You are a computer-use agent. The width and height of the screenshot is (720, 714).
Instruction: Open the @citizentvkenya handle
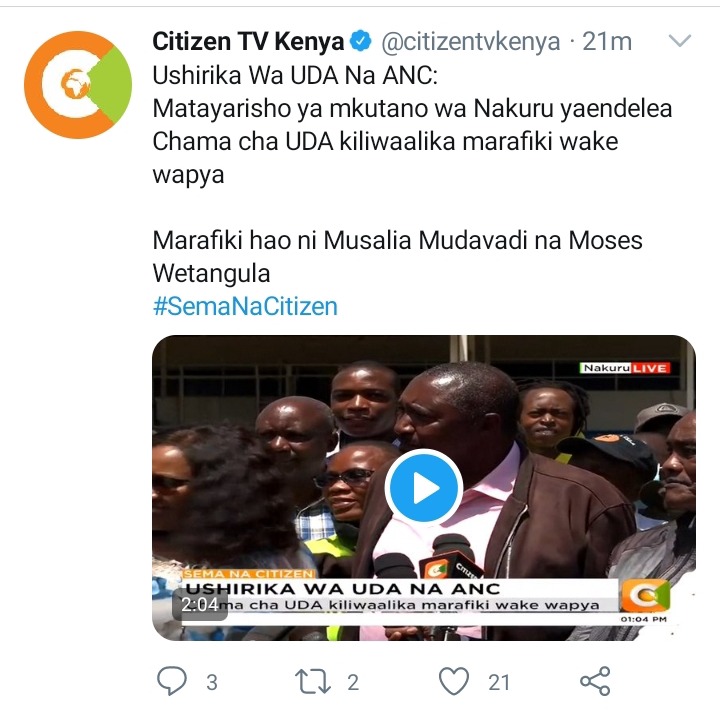click(471, 42)
